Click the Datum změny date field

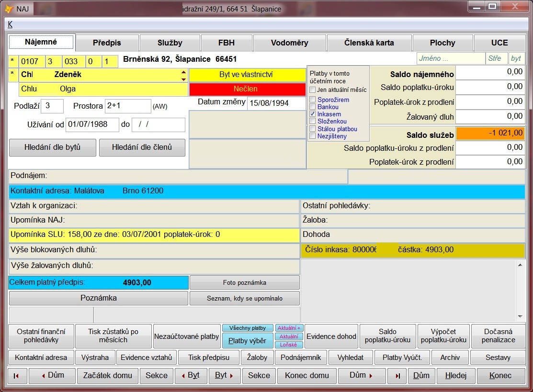(276, 103)
